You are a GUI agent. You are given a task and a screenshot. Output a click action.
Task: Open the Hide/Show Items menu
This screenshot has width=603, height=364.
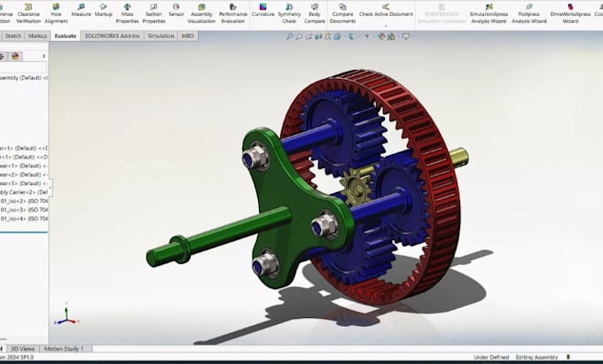tap(367, 36)
